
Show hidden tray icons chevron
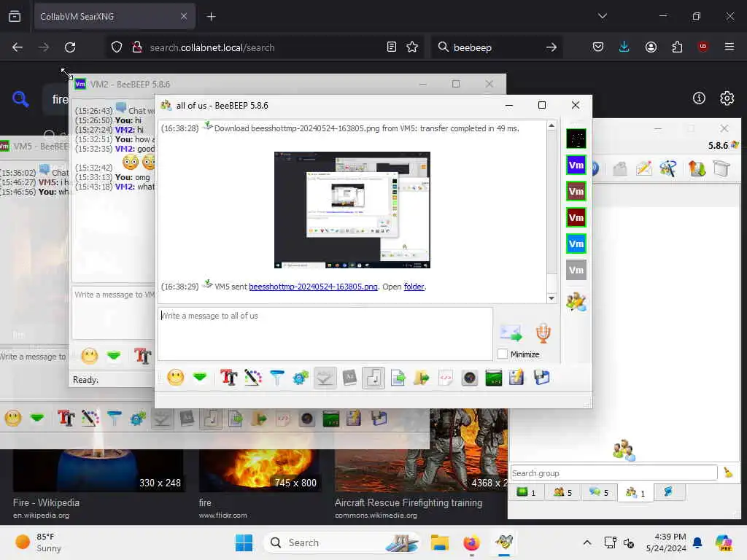[x=587, y=542]
